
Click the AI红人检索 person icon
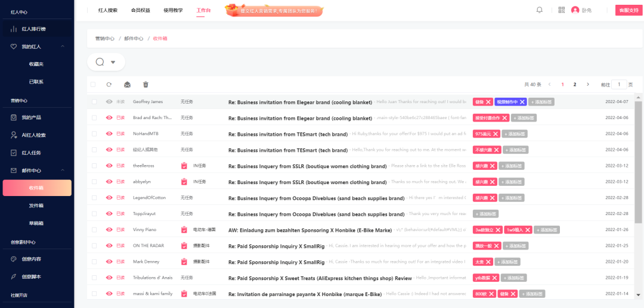tap(14, 135)
